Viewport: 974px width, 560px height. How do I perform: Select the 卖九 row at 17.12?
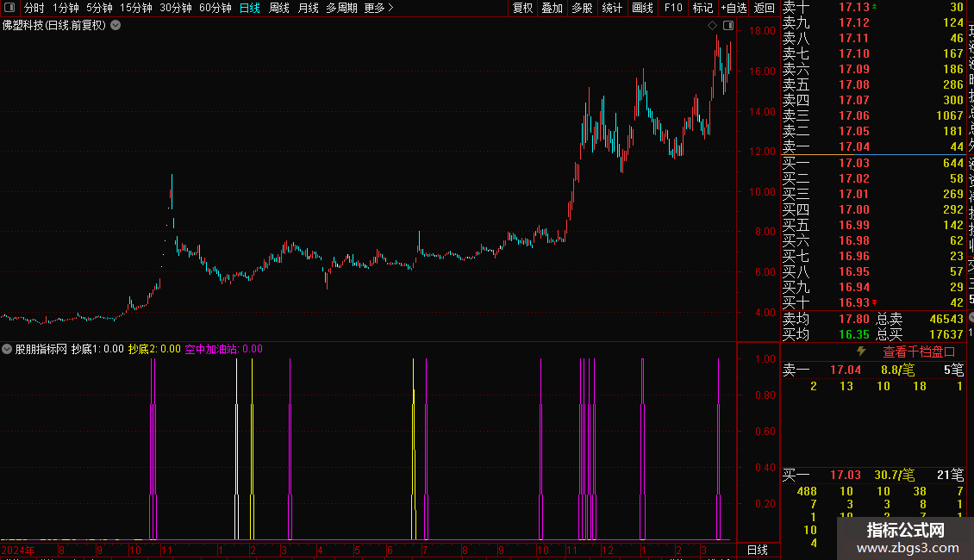pyautogui.click(x=873, y=22)
